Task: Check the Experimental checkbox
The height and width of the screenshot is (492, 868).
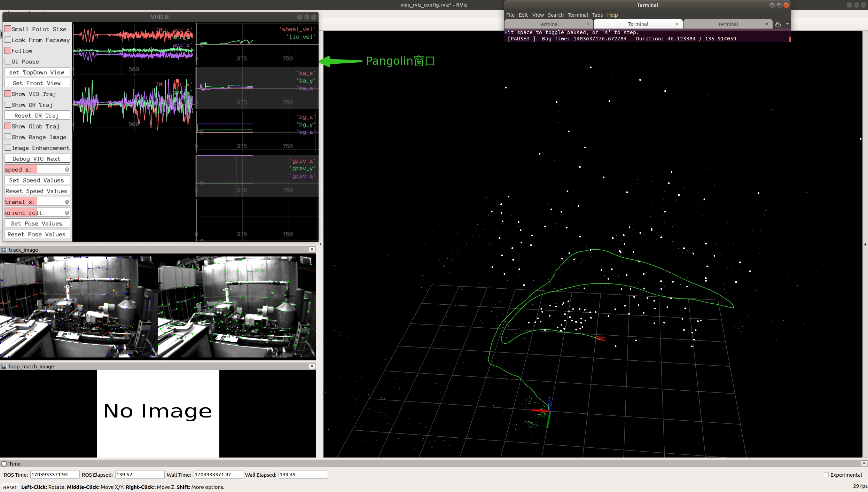Action: pyautogui.click(x=826, y=475)
